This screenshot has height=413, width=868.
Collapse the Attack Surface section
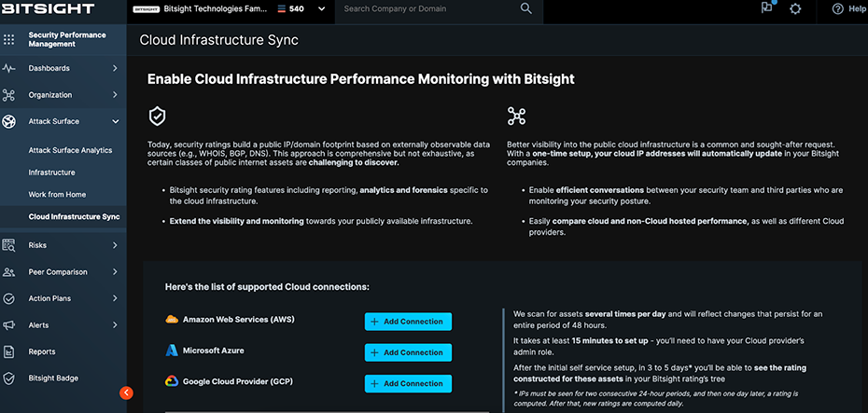tap(115, 121)
